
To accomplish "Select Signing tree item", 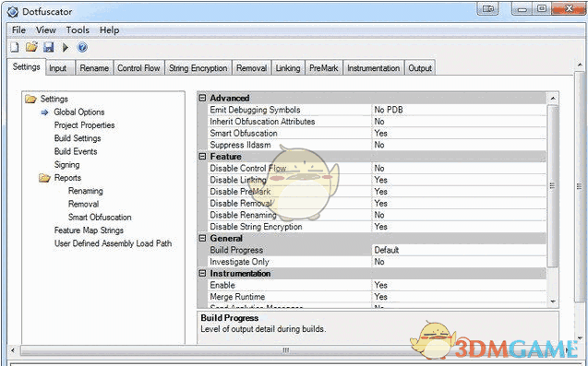I will tap(66, 165).
